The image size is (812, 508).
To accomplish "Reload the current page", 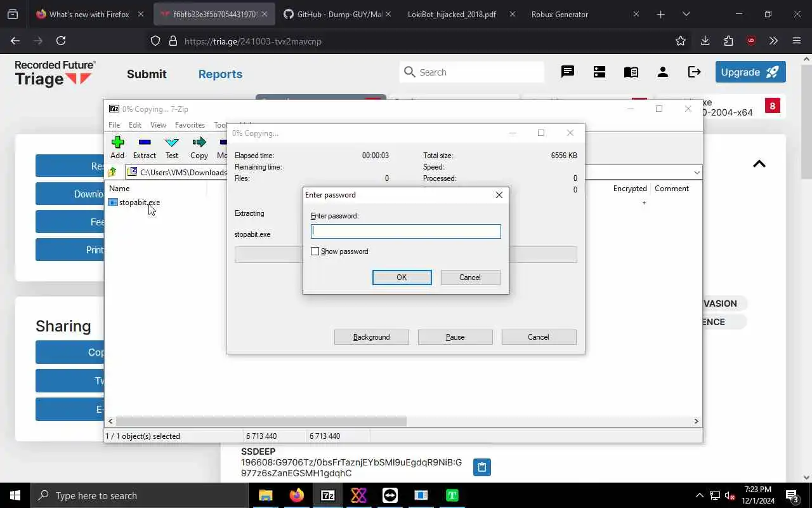I will point(61,41).
